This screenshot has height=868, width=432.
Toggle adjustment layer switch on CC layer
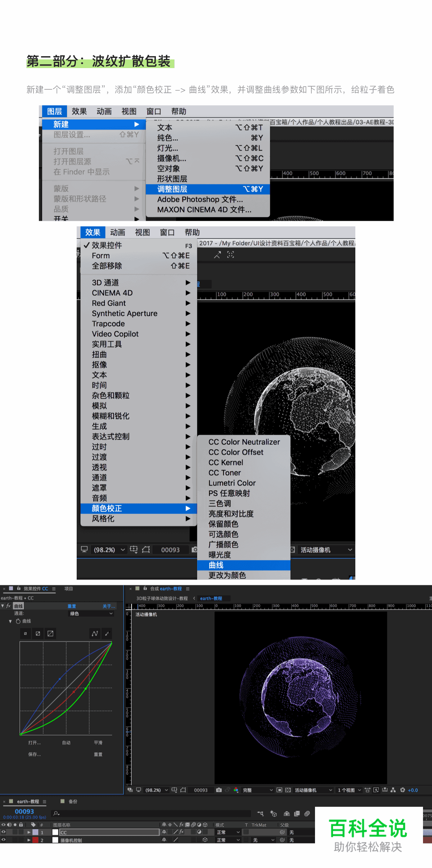coord(199,832)
